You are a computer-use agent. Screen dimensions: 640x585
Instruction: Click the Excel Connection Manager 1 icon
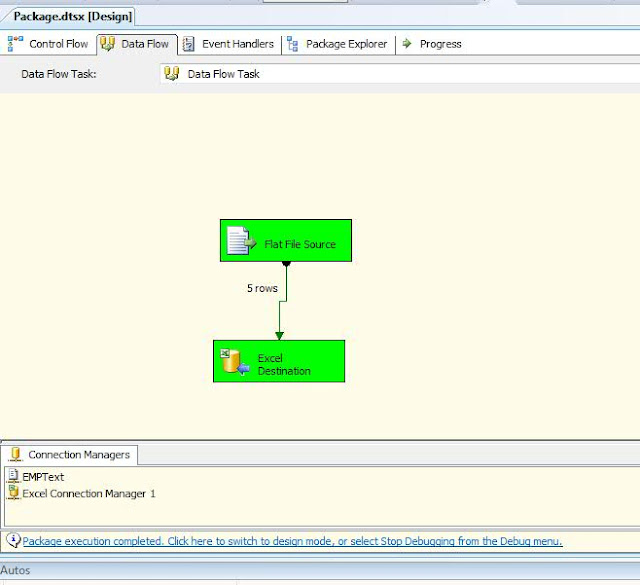pyautogui.click(x=13, y=492)
